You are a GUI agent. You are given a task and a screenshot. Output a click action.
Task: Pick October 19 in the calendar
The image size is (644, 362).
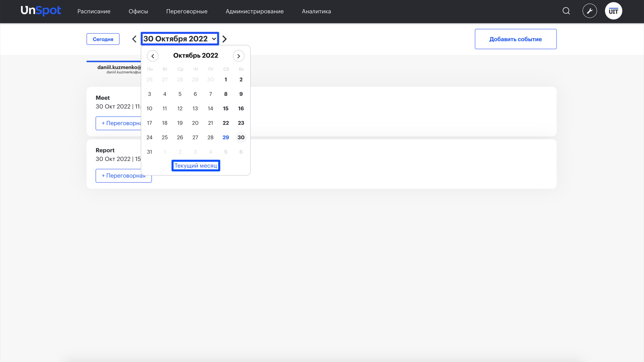click(x=180, y=123)
